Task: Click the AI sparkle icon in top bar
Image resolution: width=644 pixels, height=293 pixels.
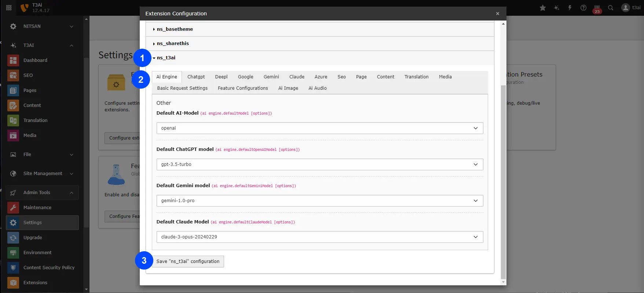Action: pos(556,8)
